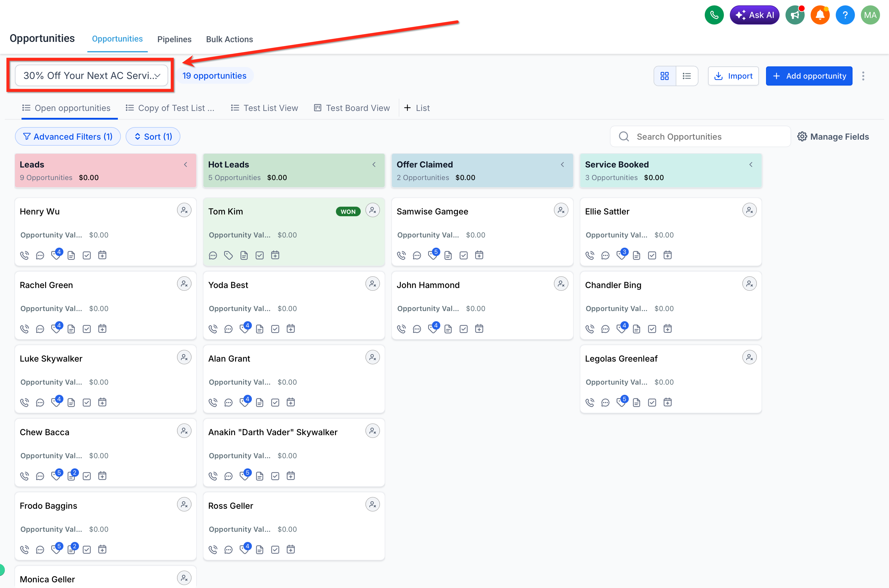Go to the Pipelines tab
Viewport: 889px width, 588px height.
(x=174, y=39)
